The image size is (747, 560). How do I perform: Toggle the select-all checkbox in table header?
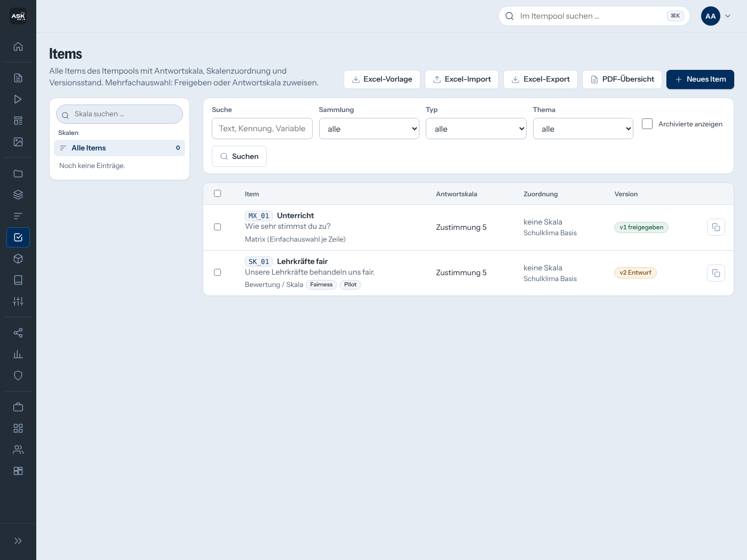pos(217,194)
